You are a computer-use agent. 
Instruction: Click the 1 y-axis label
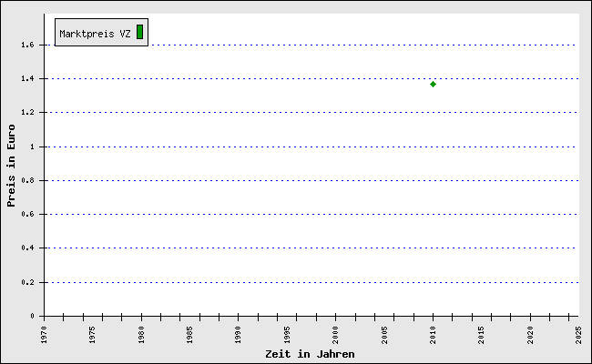point(32,147)
